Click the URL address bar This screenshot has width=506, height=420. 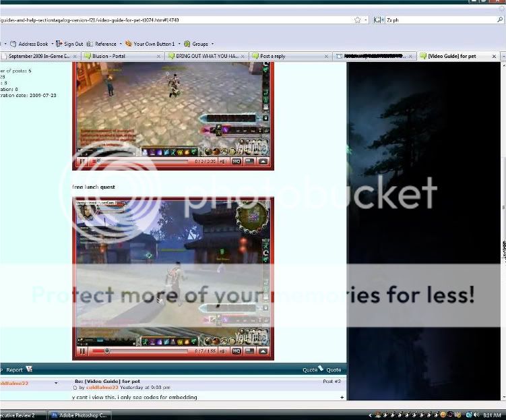click(x=176, y=20)
